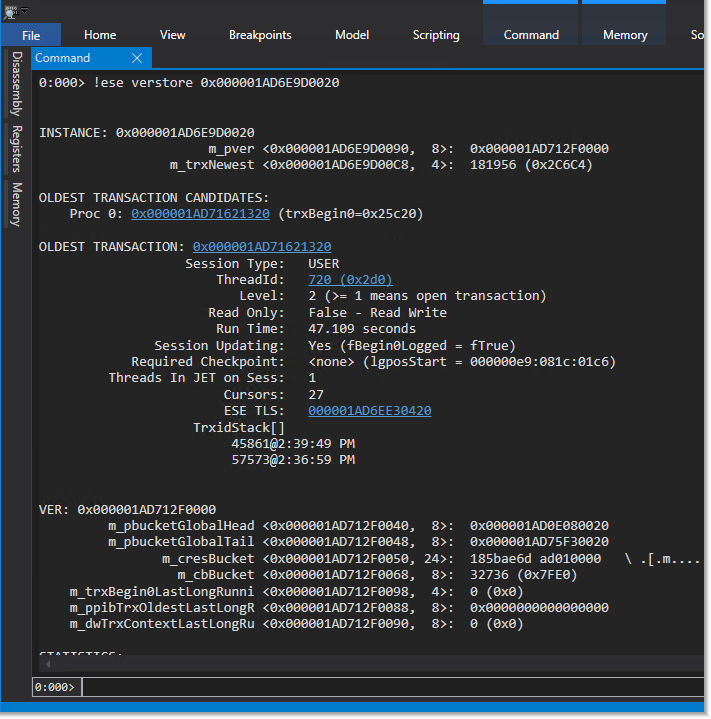
Task: Switch to the View ribbon tab
Action: coord(172,35)
